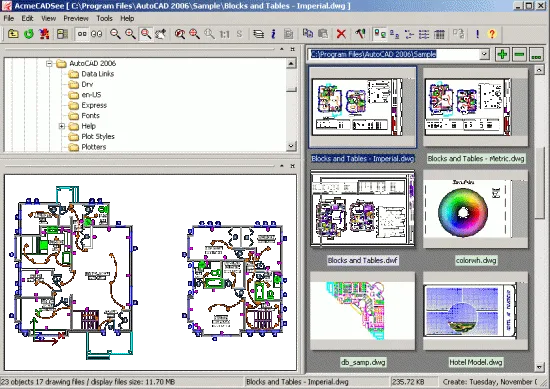Viewport: 550px width, 389px height.
Task: Click the folder path input field
Action: click(x=394, y=54)
